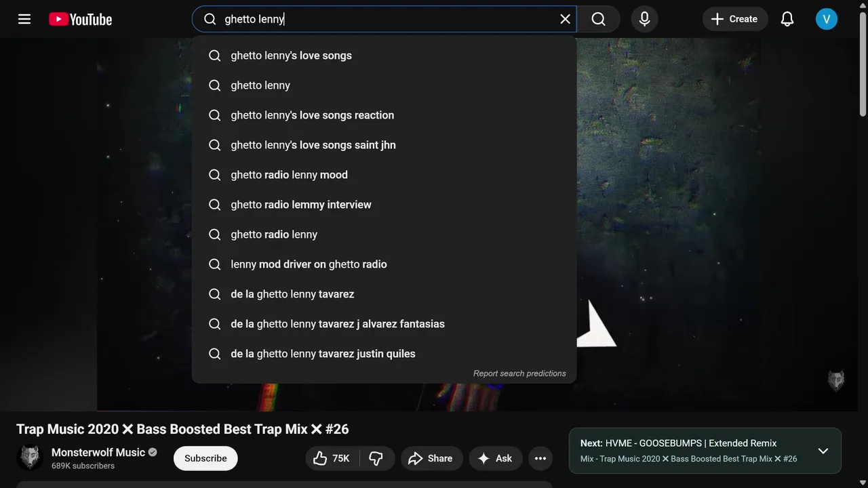This screenshot has height=488, width=868.
Task: Open the notifications bell
Action: (x=787, y=19)
